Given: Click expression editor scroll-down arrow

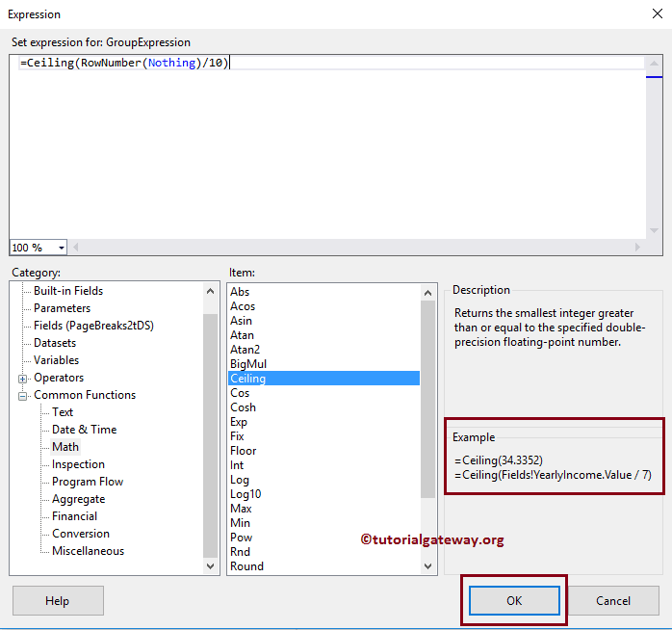Looking at the screenshot, I should point(654,231).
